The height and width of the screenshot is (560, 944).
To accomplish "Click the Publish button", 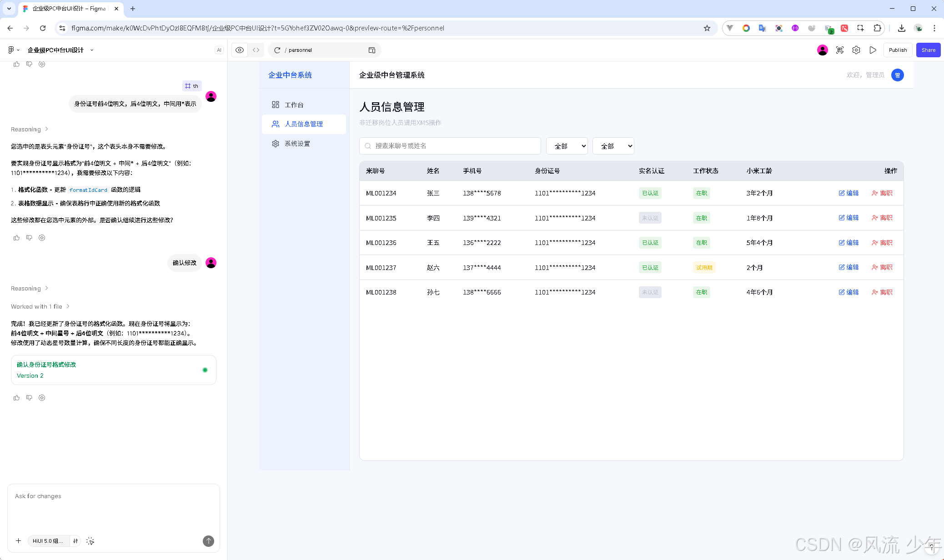I will pos(898,50).
